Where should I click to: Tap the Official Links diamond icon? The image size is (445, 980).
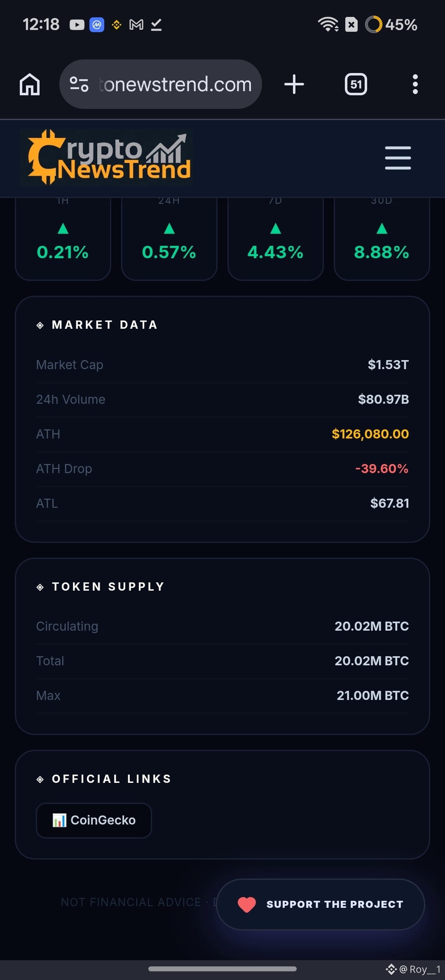(x=40, y=779)
